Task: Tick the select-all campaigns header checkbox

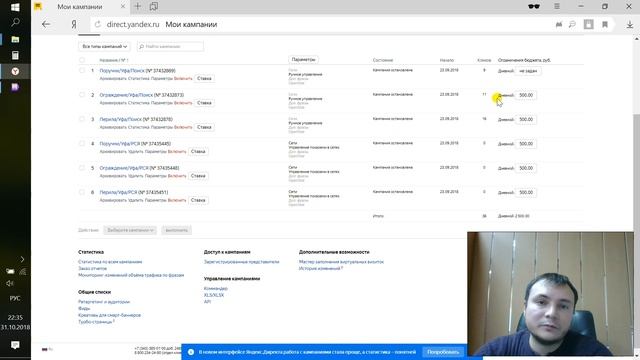Action: pos(82,60)
